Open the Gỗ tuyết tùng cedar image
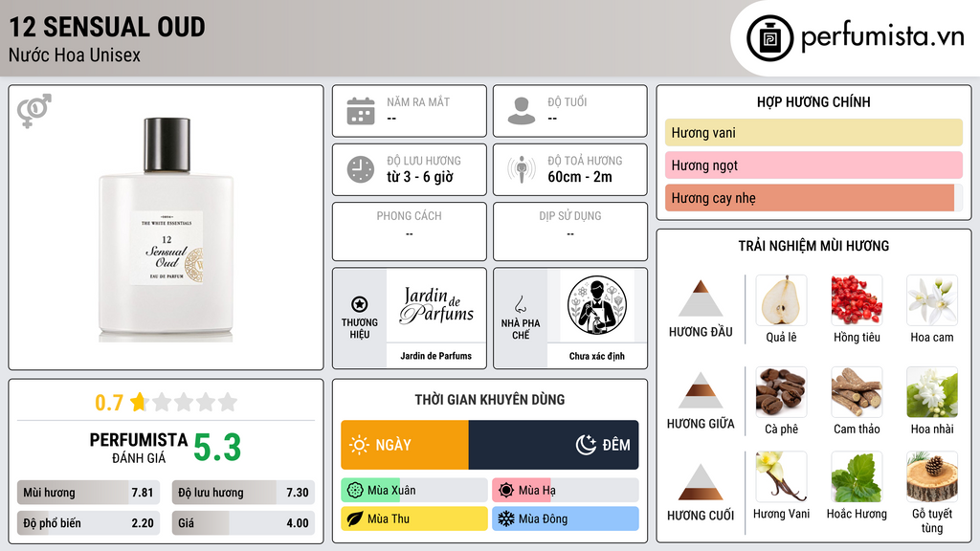 pyautogui.click(x=932, y=477)
